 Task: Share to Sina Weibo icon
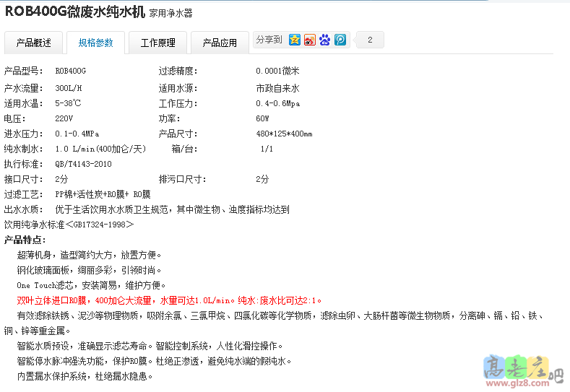click(x=310, y=40)
